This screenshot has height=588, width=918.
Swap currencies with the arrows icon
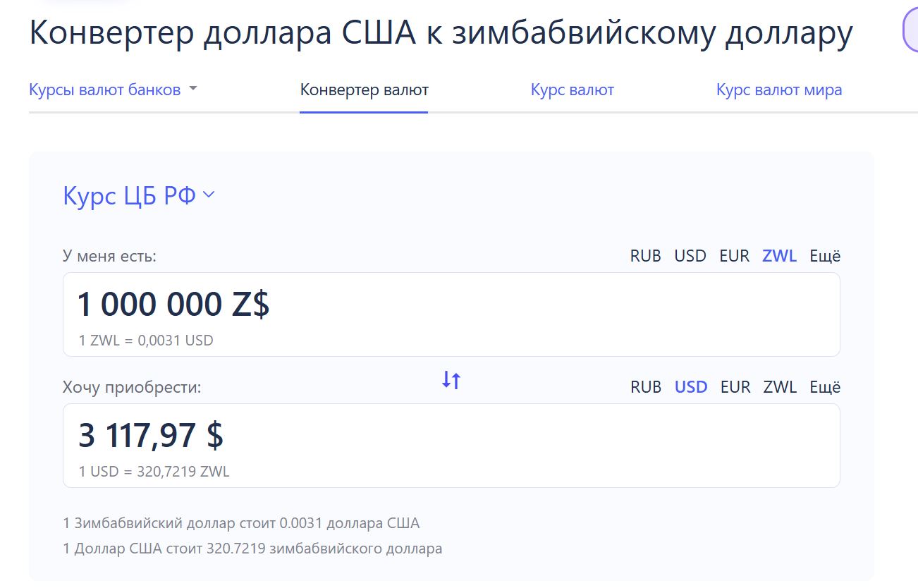[451, 381]
